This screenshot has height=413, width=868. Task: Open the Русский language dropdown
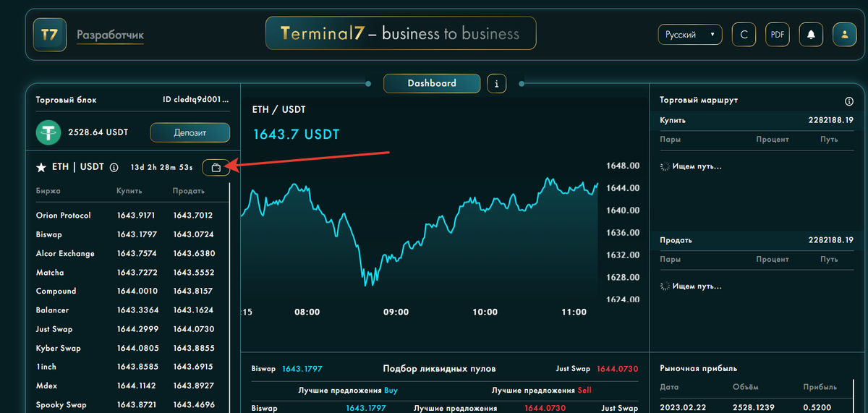click(x=690, y=34)
